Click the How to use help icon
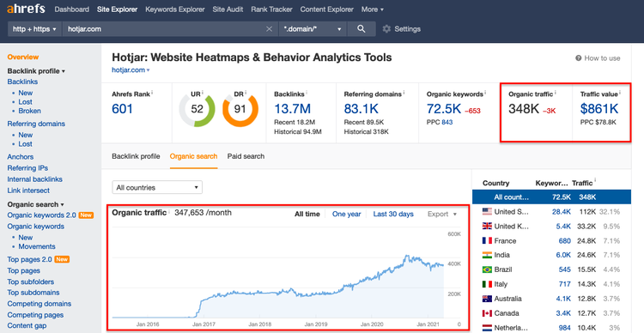644x333 pixels. pos(578,58)
